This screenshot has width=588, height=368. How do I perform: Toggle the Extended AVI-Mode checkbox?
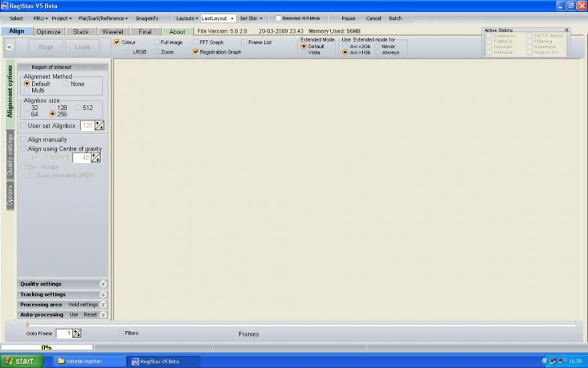tap(278, 19)
